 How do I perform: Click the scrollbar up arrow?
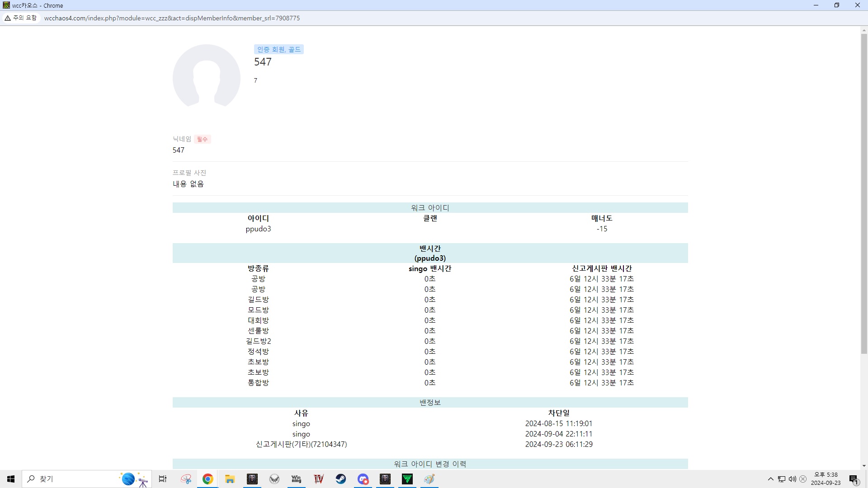coord(864,30)
